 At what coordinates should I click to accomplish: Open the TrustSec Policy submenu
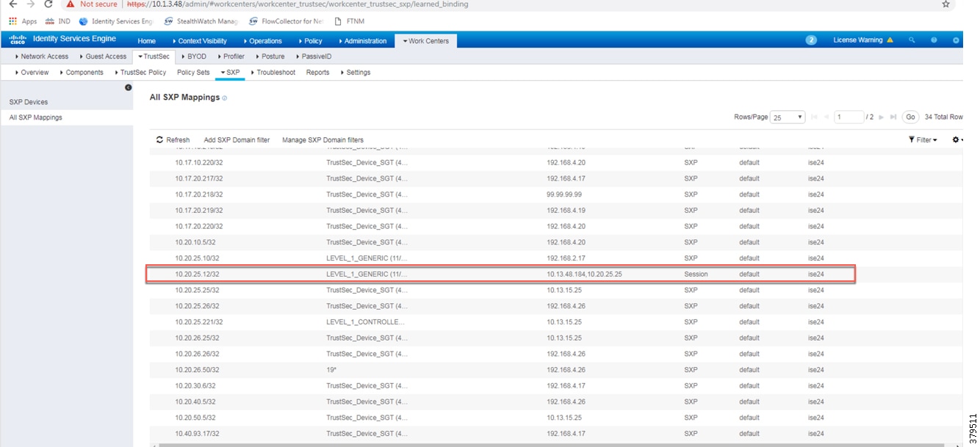point(140,73)
